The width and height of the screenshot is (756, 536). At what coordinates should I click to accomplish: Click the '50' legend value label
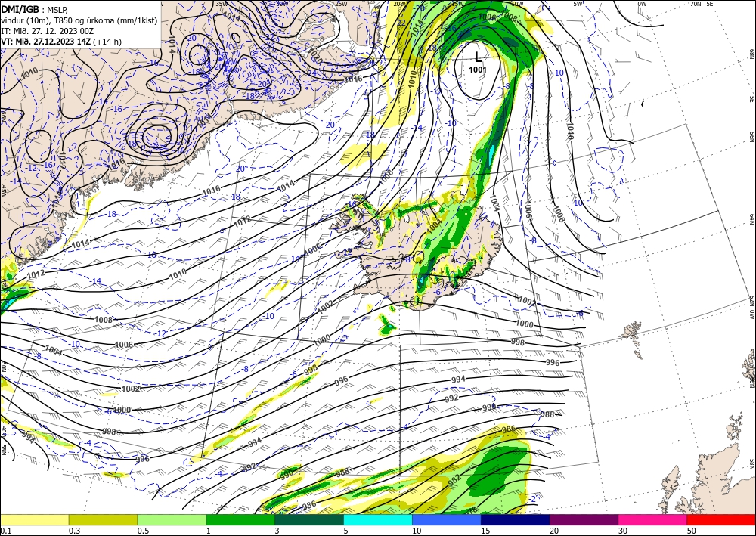coord(692,531)
